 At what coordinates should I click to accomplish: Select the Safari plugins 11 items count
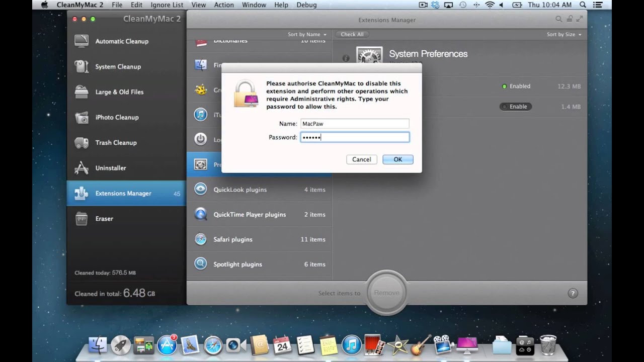(x=313, y=239)
